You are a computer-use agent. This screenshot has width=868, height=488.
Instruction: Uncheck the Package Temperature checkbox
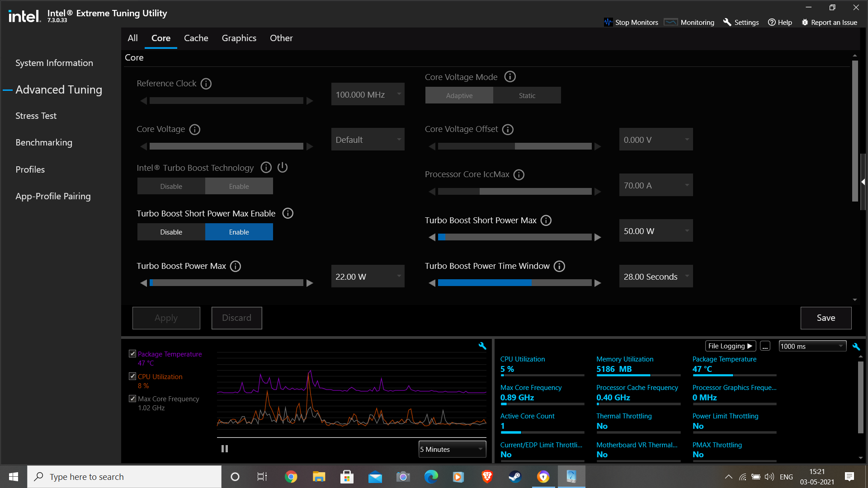(x=132, y=354)
